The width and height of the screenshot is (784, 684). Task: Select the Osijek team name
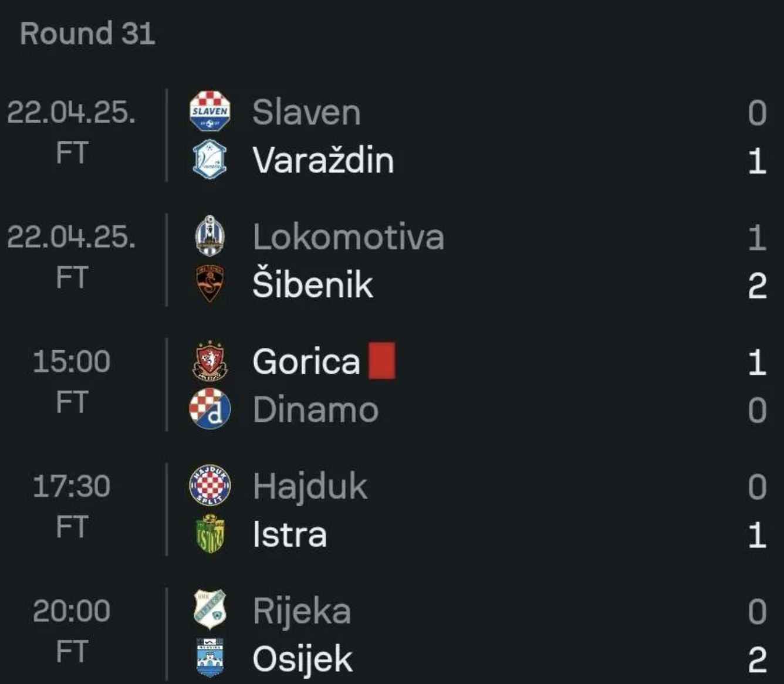coord(302,659)
